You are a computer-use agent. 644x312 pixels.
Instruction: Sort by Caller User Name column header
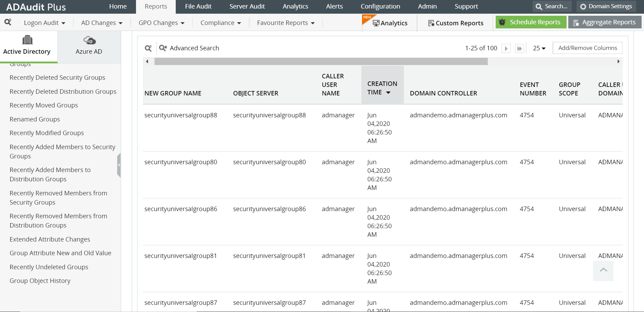[333, 85]
